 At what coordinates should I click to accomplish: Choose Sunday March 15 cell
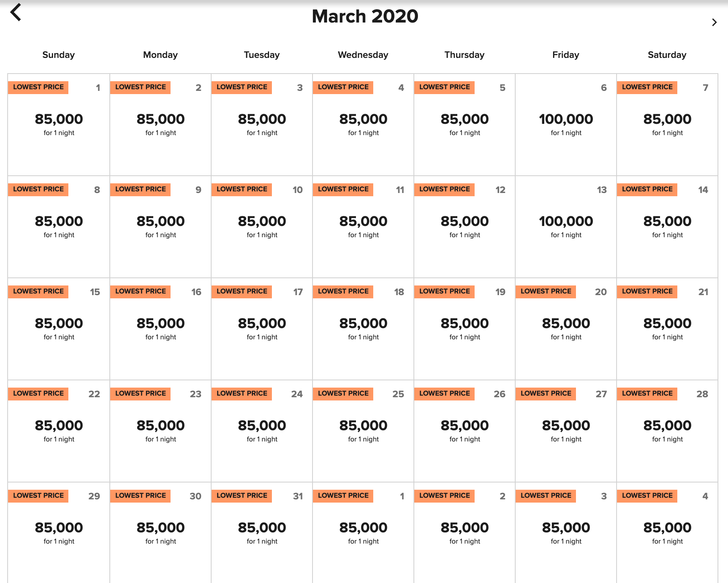[59, 328]
